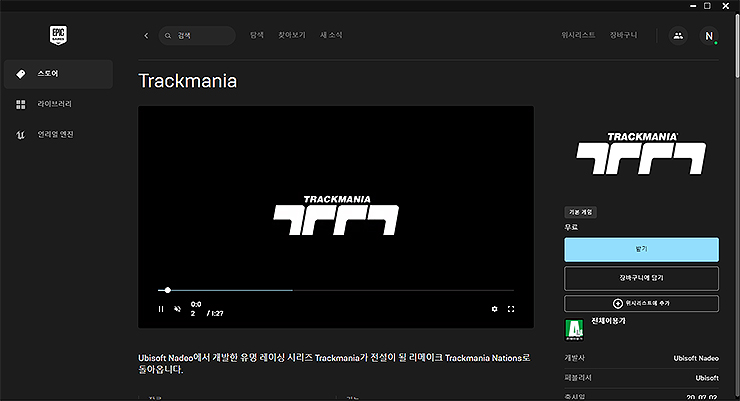Open the Cart link

(x=623, y=35)
